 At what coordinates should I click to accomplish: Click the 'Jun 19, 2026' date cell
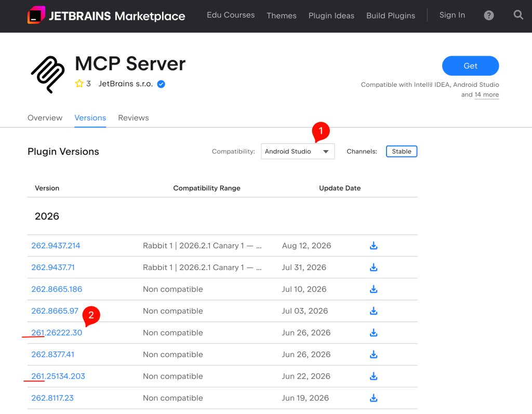(x=305, y=398)
